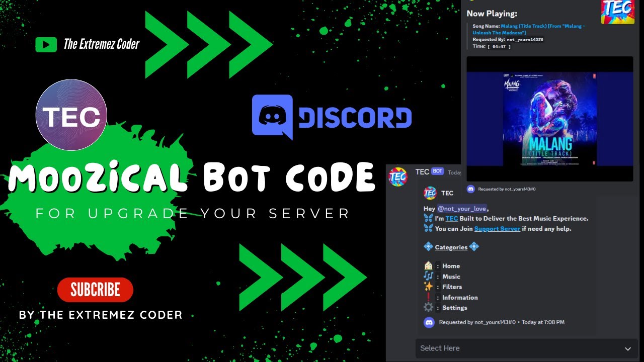
Task: Click the @not_your_love mention
Action: pos(462,208)
